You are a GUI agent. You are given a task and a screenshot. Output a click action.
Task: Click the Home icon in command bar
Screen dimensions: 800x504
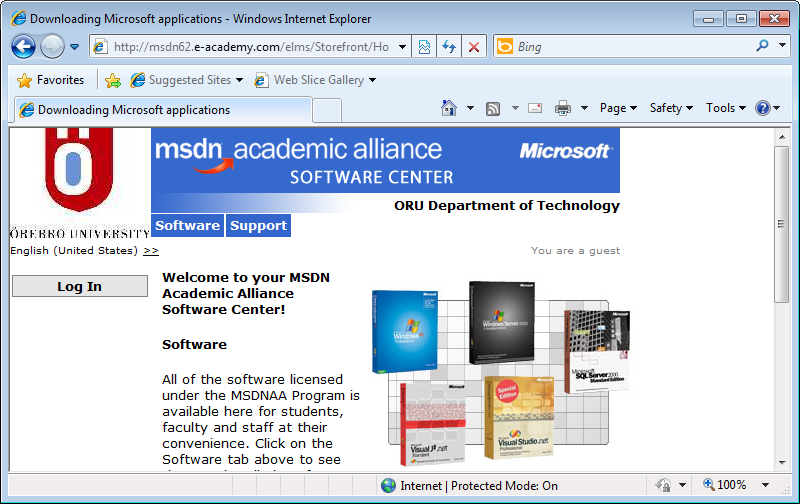click(x=449, y=108)
